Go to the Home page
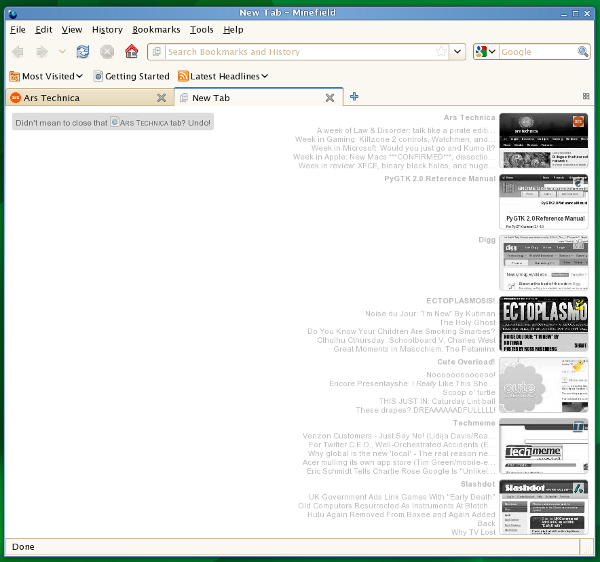Viewport: 600px width, 562px height. (x=131, y=51)
